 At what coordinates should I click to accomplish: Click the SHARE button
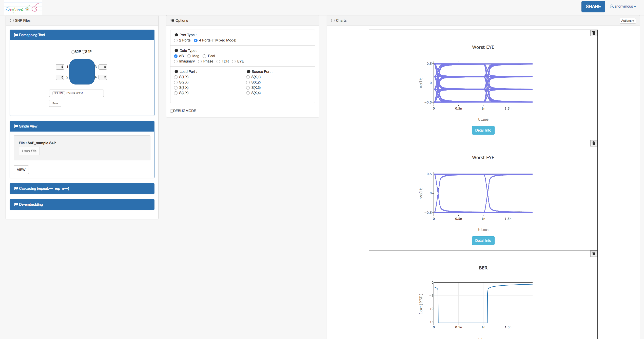click(593, 7)
